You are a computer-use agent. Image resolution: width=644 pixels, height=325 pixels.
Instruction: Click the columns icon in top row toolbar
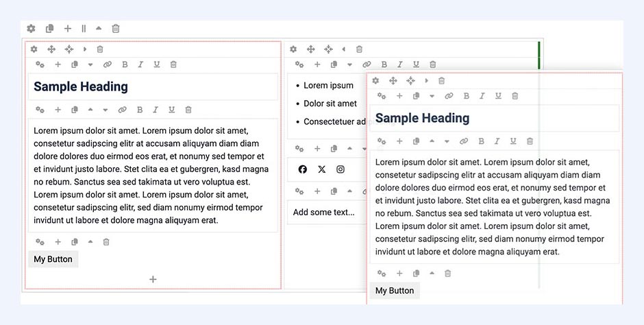coord(84,28)
